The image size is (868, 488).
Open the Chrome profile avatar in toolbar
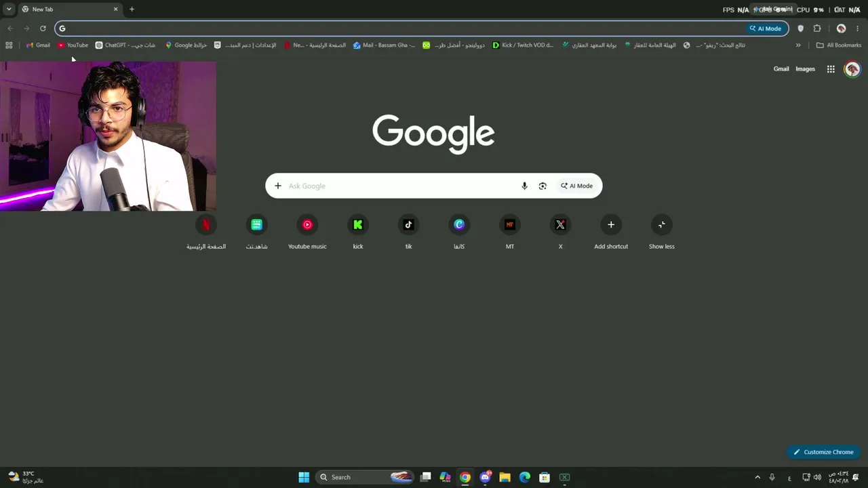point(841,28)
